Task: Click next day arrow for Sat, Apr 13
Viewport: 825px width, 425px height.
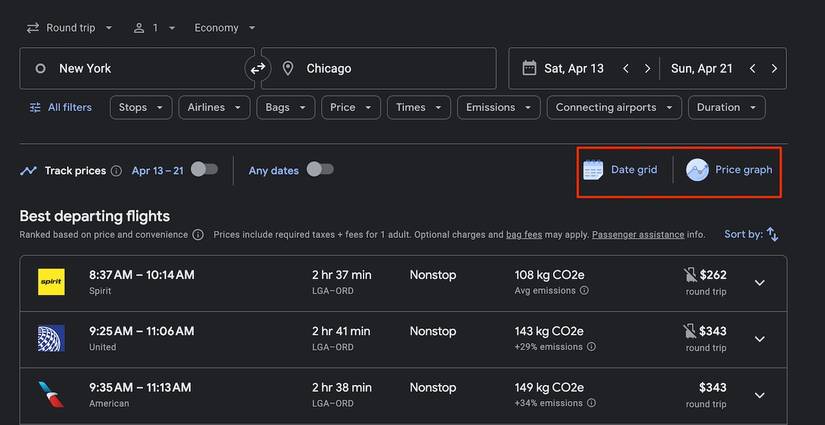Action: (x=648, y=69)
